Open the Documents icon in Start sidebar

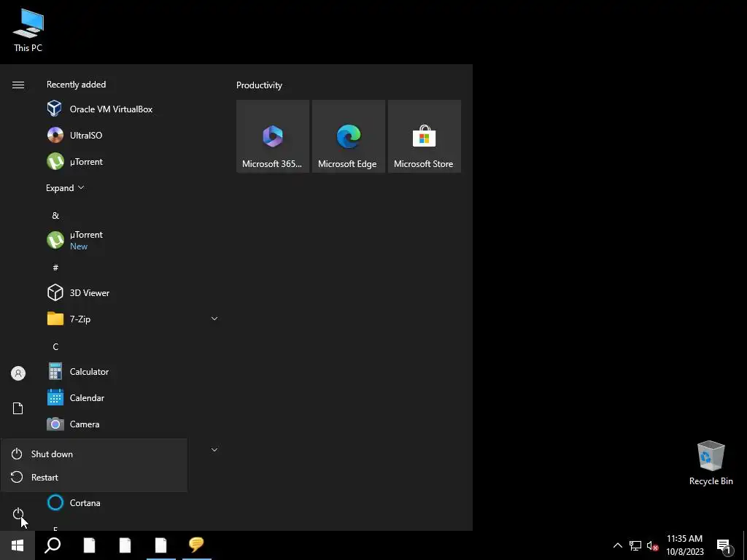18,408
